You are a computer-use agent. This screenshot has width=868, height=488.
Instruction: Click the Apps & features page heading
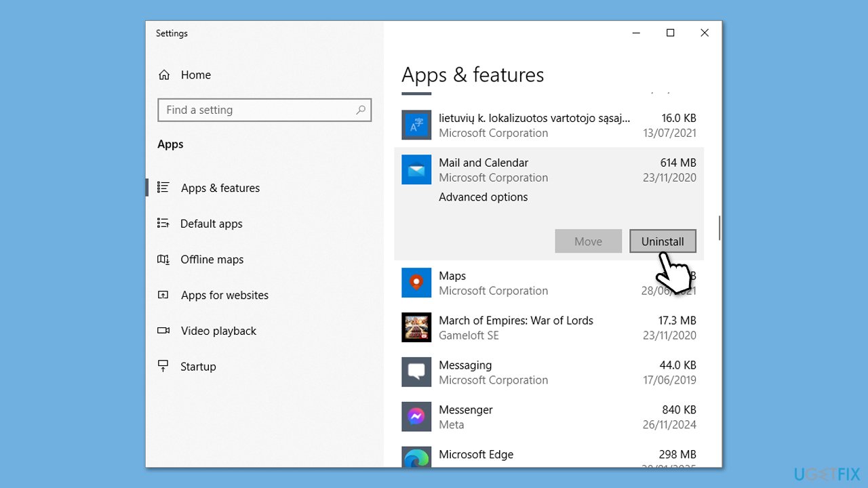point(473,75)
